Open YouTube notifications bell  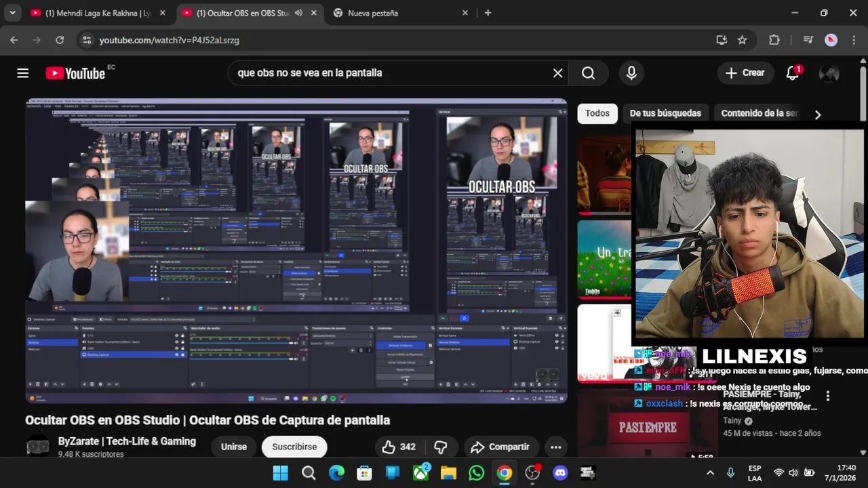(x=792, y=73)
